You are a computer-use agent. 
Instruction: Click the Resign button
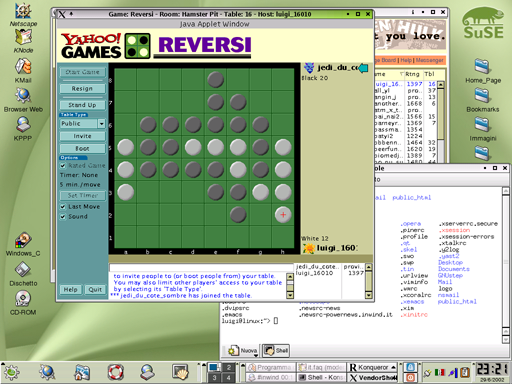pos(82,89)
